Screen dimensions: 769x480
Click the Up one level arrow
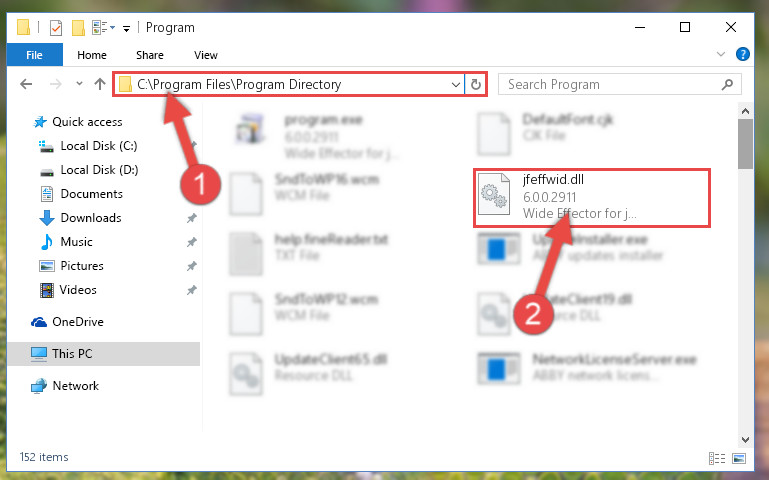(100, 84)
